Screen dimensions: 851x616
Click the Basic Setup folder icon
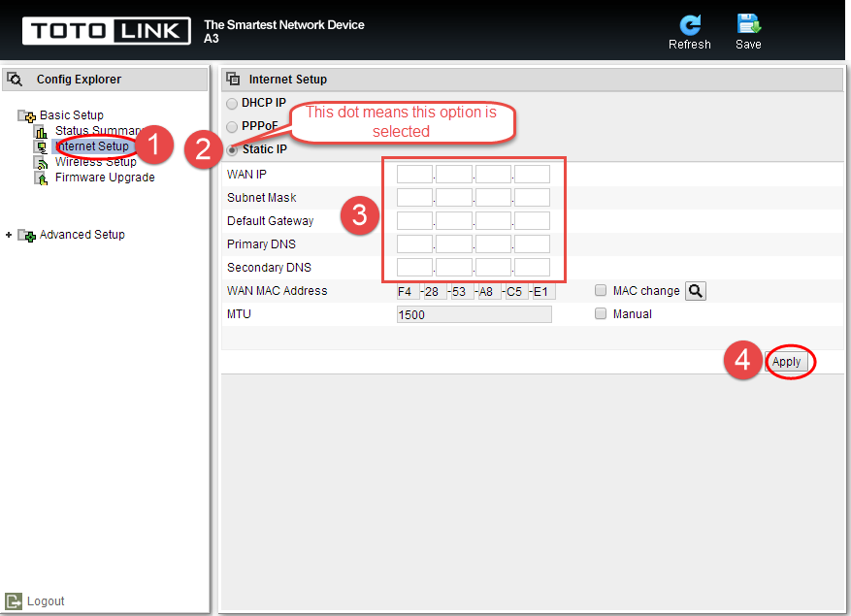(27, 115)
